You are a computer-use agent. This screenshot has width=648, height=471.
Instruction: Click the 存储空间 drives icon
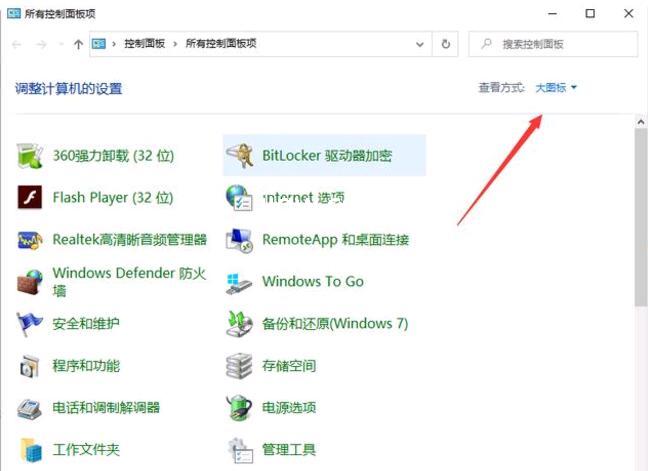point(240,366)
